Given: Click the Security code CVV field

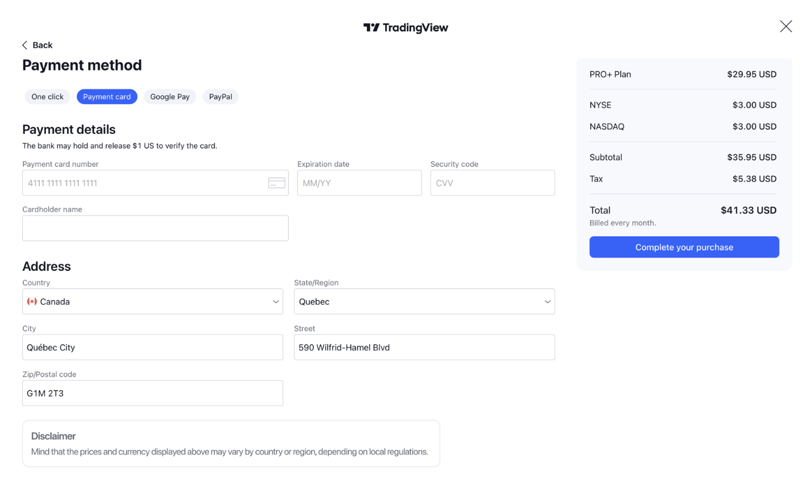Looking at the screenshot, I should (493, 183).
